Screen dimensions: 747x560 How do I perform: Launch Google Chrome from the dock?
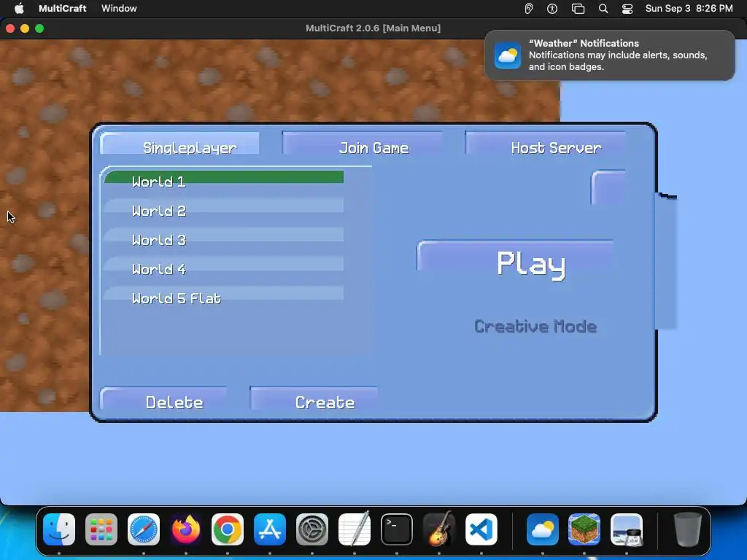tap(228, 529)
